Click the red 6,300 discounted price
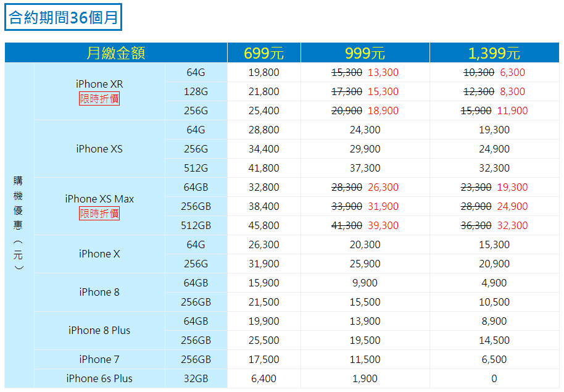 click(x=512, y=72)
